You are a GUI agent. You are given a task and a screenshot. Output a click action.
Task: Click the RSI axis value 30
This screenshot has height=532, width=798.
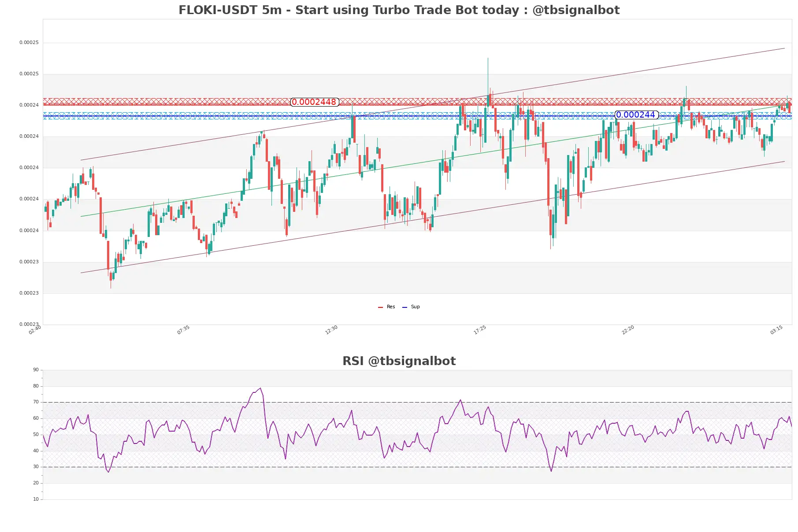pyautogui.click(x=36, y=466)
